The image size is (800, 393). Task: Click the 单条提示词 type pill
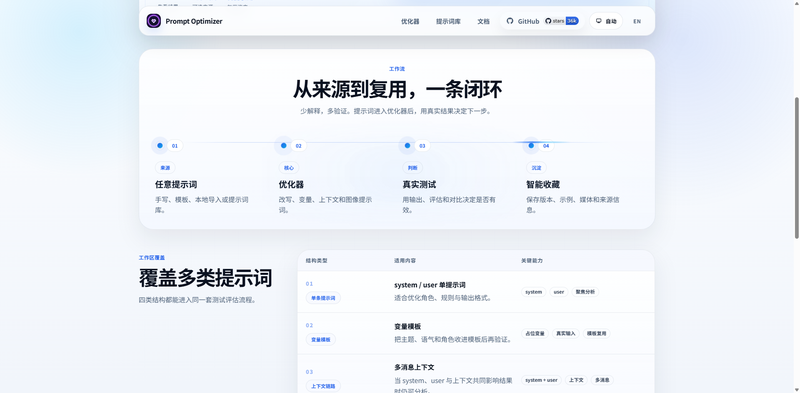323,298
